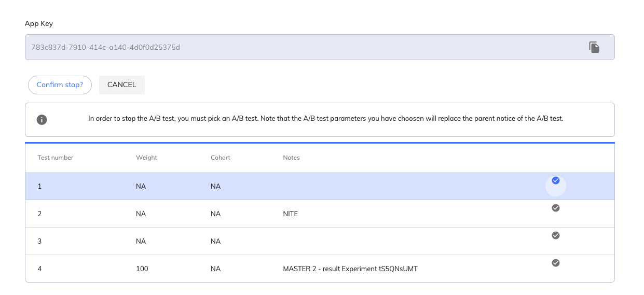Click the MASTER 2 result Experiment note
Viewport: 644px width, 295px height.
point(350,269)
